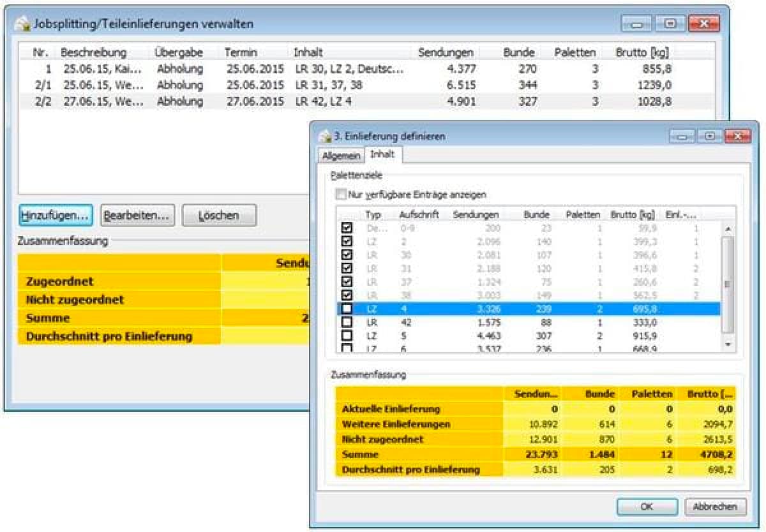Image resolution: width=766 pixels, height=532 pixels.
Task: Uncheck the LR 38 row checkbox
Action: coord(347,295)
